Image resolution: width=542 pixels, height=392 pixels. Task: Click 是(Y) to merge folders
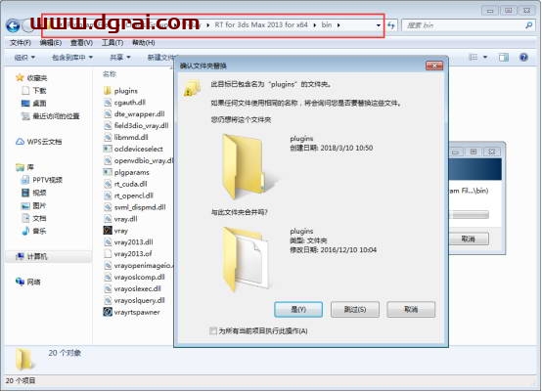point(298,309)
